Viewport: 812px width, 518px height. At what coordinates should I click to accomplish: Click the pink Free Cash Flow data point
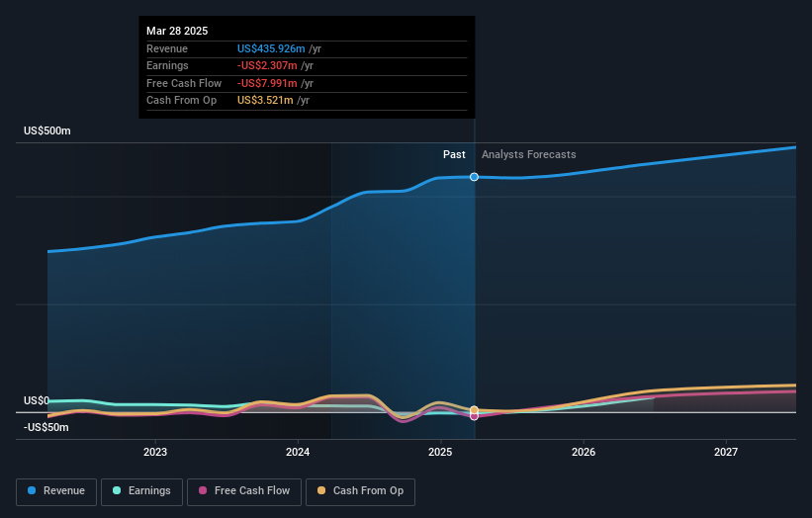pos(474,416)
